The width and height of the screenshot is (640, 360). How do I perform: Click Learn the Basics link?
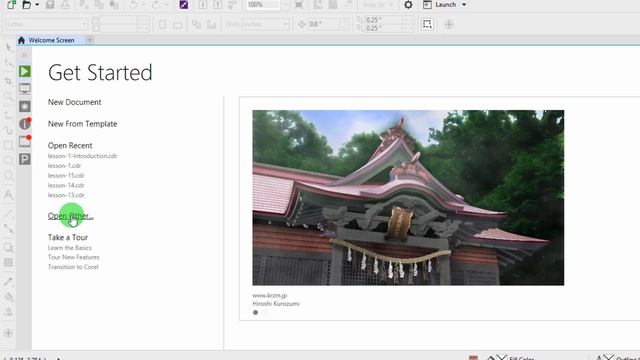point(70,248)
